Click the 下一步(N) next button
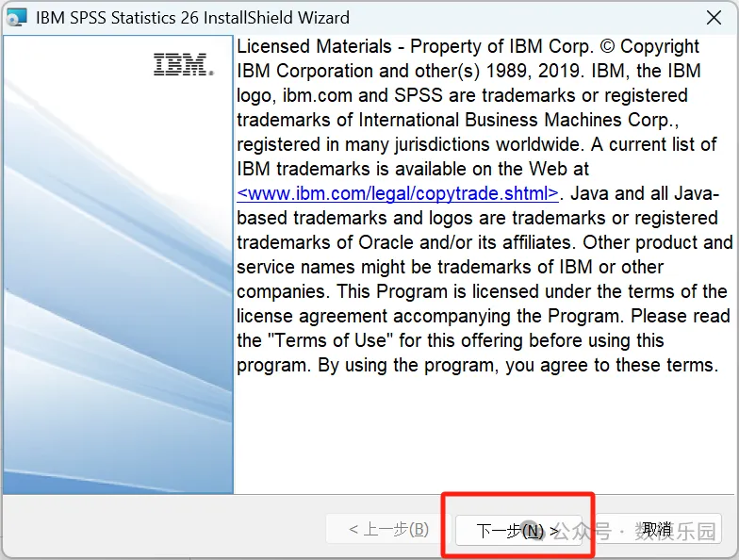Image resolution: width=739 pixels, height=560 pixels. click(x=518, y=530)
